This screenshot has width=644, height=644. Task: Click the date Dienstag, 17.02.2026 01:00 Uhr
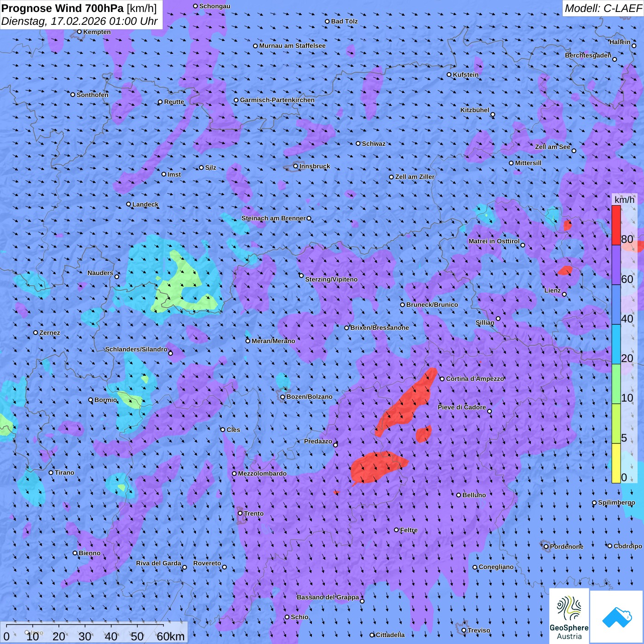(x=80, y=21)
